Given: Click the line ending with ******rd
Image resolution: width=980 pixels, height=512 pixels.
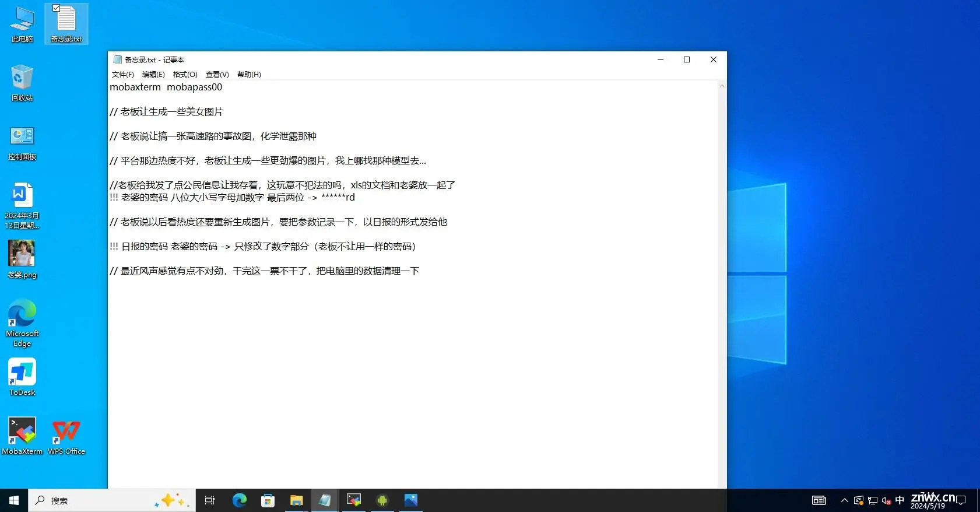Looking at the screenshot, I should pos(232,197).
